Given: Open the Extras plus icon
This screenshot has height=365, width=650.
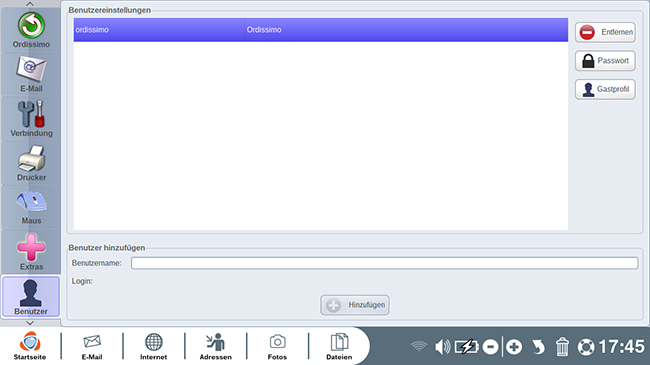Looking at the screenshot, I should click(x=31, y=252).
